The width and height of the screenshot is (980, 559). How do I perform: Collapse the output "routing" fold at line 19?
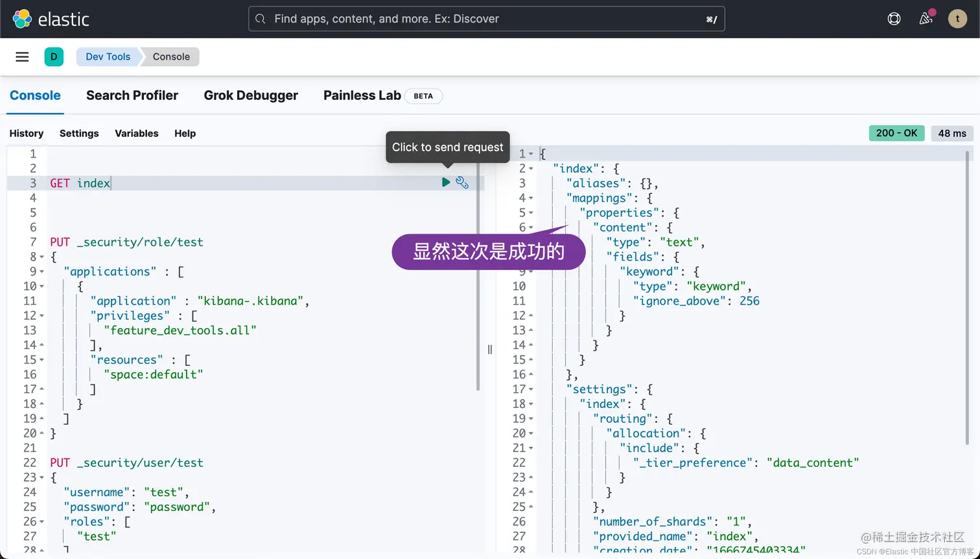[x=531, y=419]
